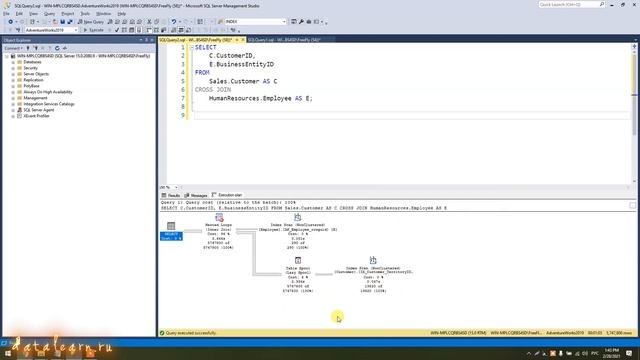Switch to the Results tab

pyautogui.click(x=171, y=195)
